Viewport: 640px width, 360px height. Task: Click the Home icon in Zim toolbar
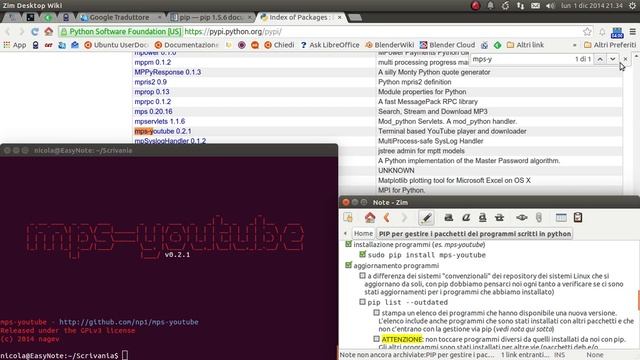pyautogui.click(x=370, y=218)
